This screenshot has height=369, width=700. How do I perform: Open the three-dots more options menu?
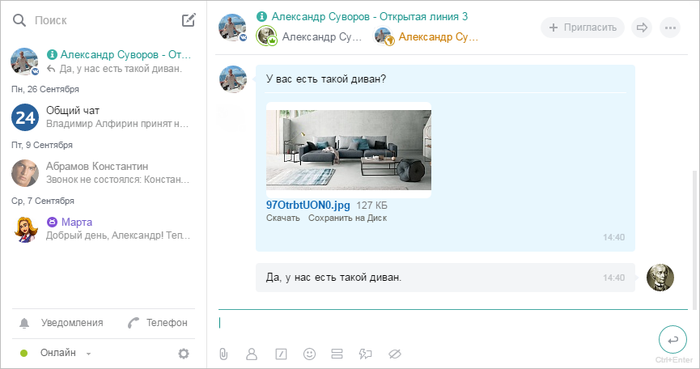click(670, 28)
